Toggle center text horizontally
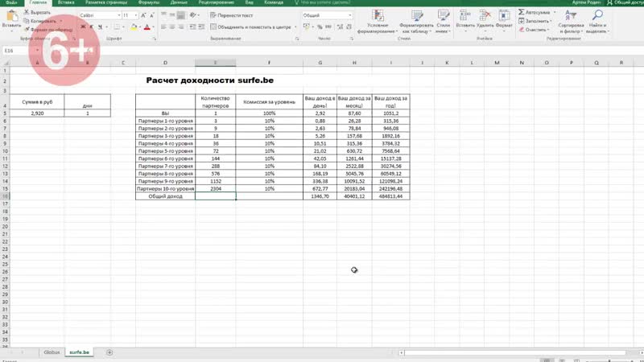The image size is (644, 362). click(x=172, y=27)
